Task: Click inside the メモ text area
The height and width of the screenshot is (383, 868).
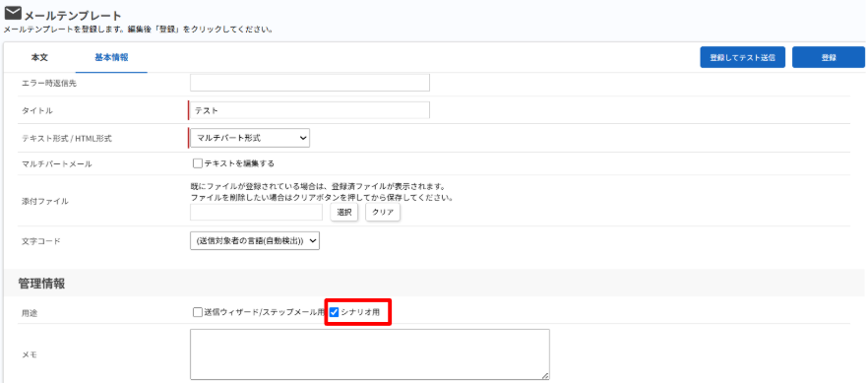Action: pyautogui.click(x=370, y=354)
